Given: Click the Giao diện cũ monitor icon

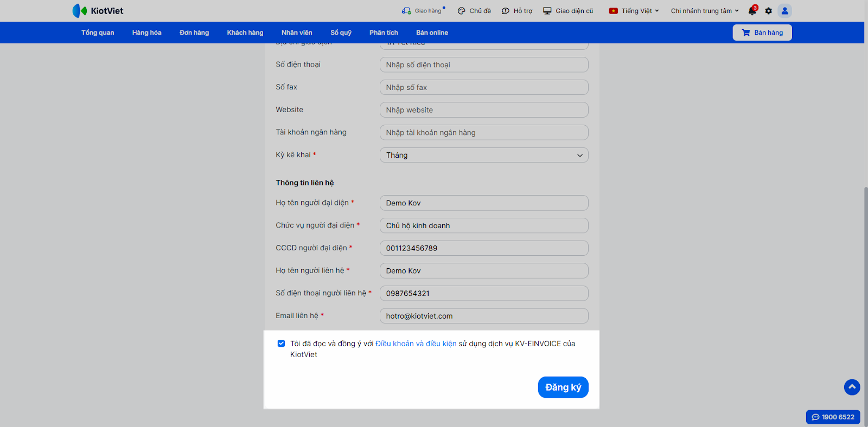Looking at the screenshot, I should [x=547, y=11].
